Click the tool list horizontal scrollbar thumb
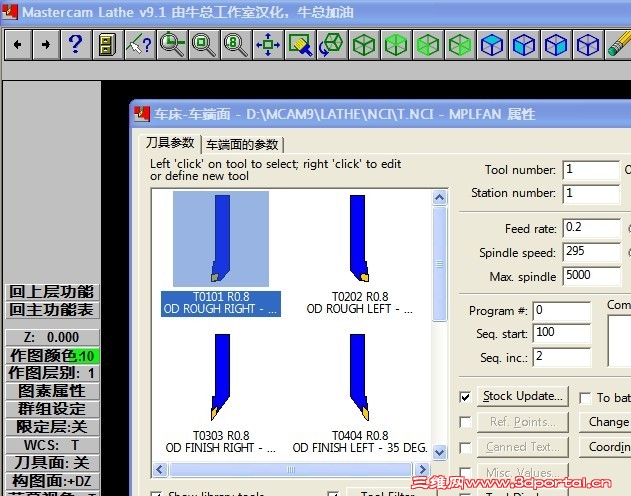Screen dimensions: 631x496 point(291,469)
